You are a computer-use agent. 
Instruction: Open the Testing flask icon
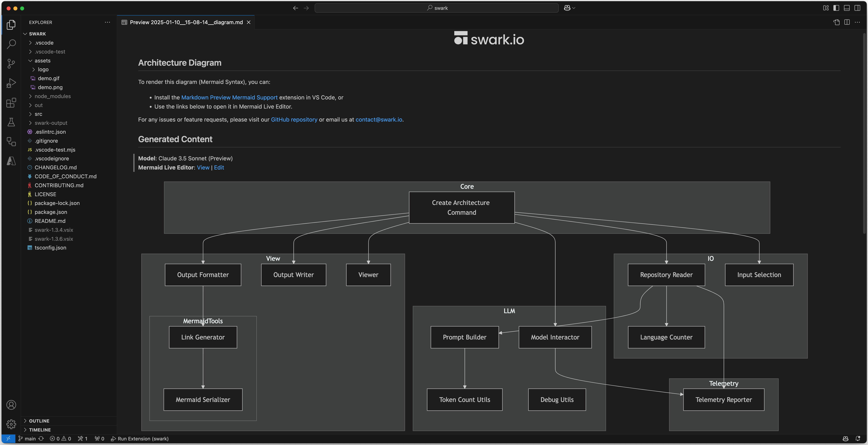point(11,122)
